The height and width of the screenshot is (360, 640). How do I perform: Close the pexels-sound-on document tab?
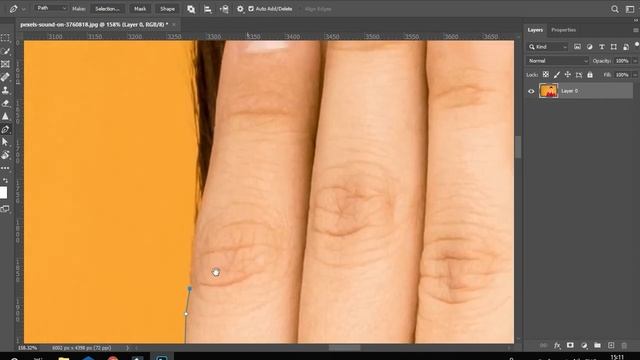(x=174, y=24)
